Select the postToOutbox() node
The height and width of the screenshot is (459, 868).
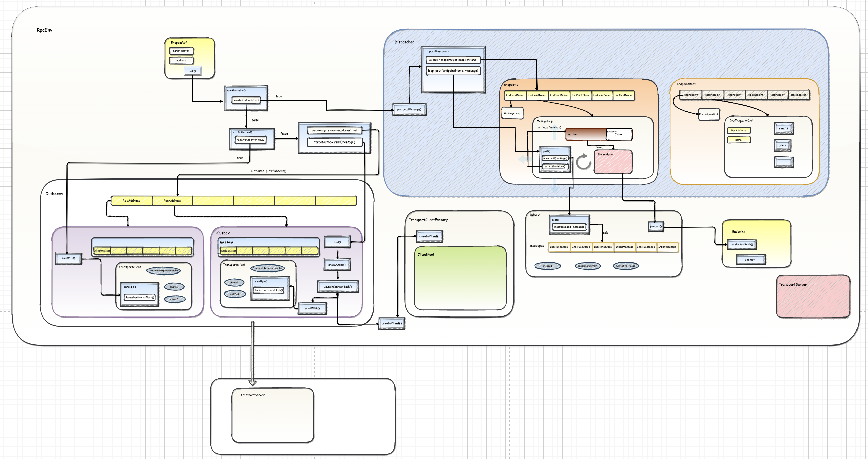pyautogui.click(x=252, y=139)
